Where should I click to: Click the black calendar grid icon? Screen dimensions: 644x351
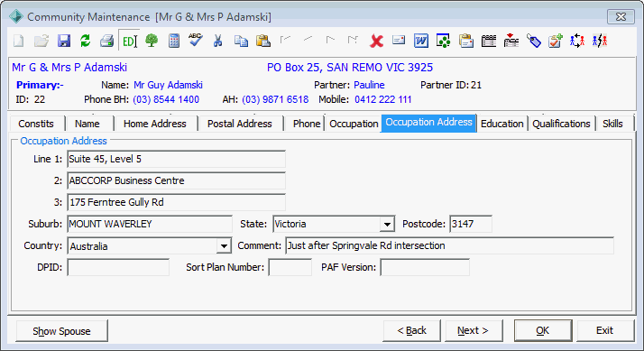(489, 41)
